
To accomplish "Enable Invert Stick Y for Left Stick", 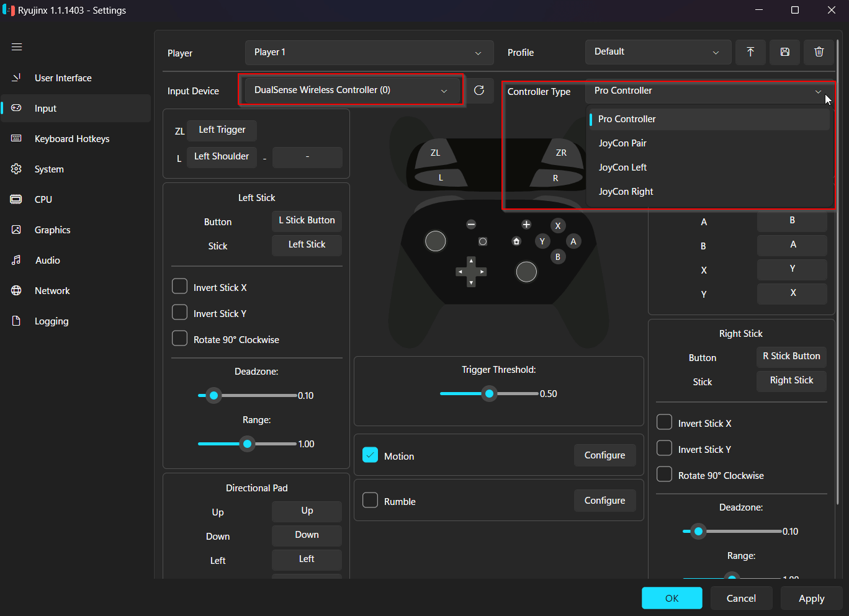I will pyautogui.click(x=179, y=312).
